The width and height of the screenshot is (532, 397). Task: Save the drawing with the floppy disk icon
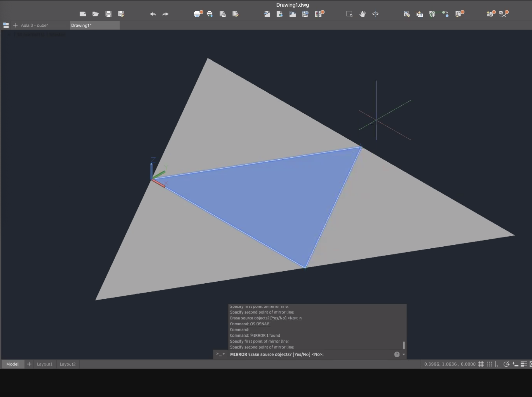coord(108,14)
